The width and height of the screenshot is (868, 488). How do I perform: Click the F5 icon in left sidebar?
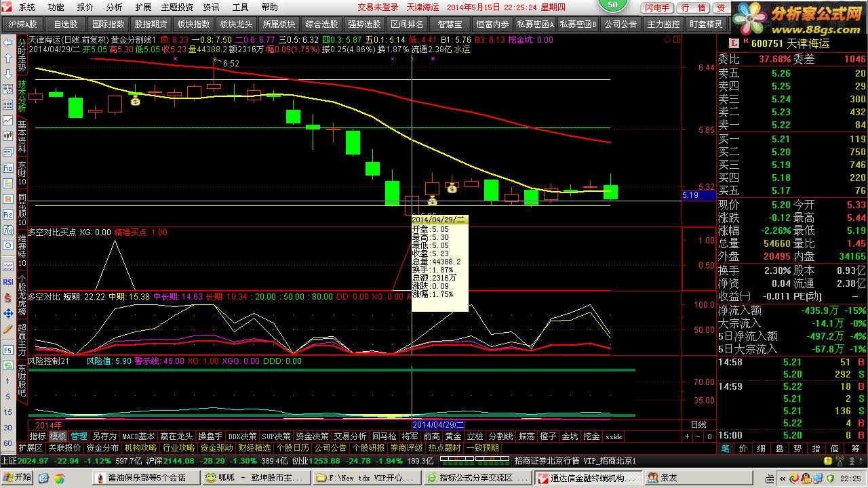point(7,350)
